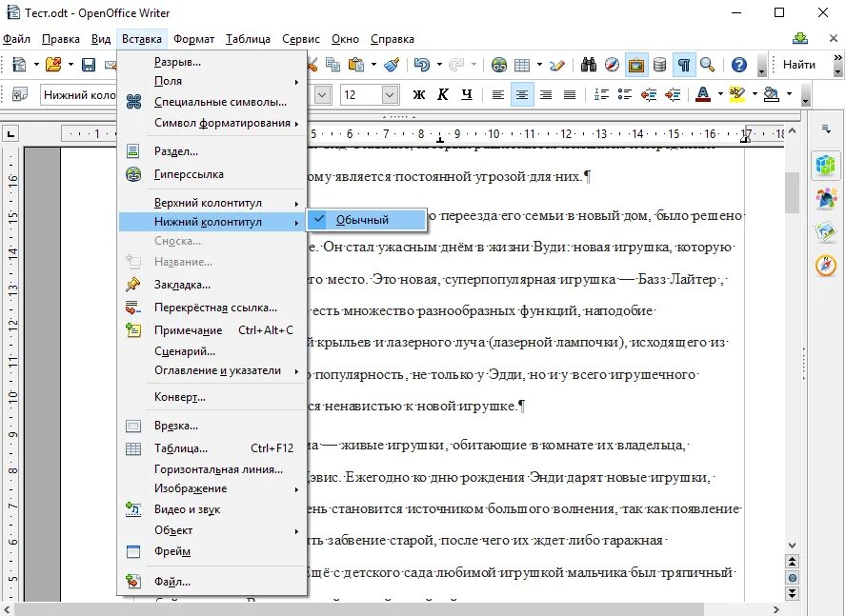This screenshot has width=846, height=616.
Task: Click the Decrease indent icon
Action: pyautogui.click(x=649, y=95)
